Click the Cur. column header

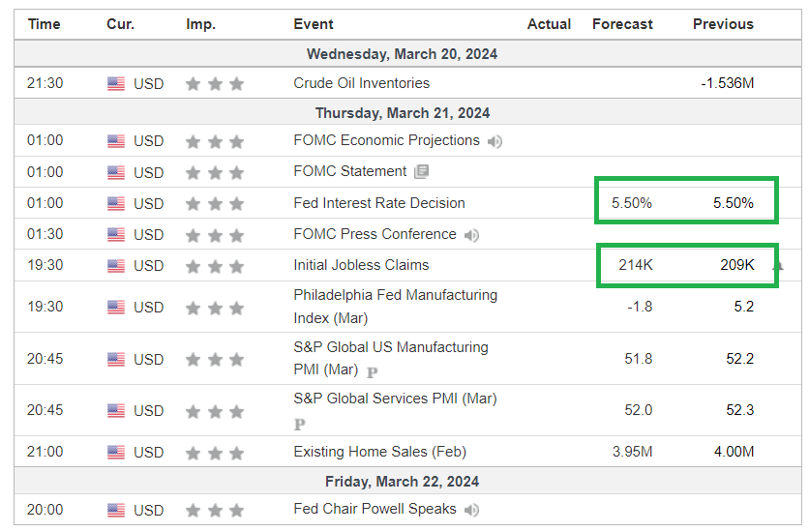[120, 24]
